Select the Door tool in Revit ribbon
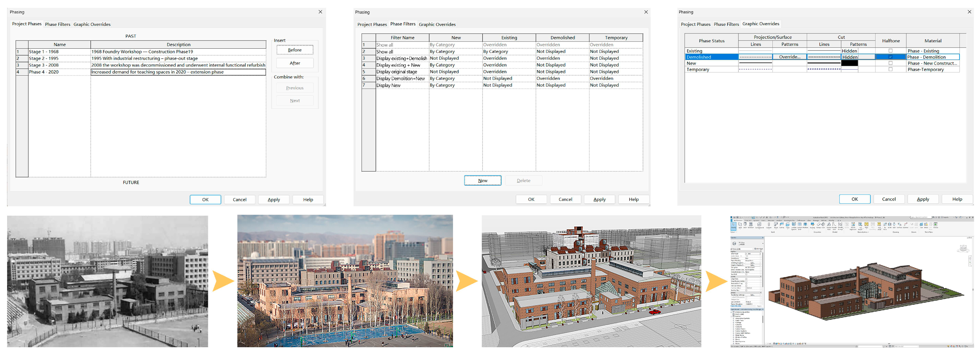 point(745,225)
